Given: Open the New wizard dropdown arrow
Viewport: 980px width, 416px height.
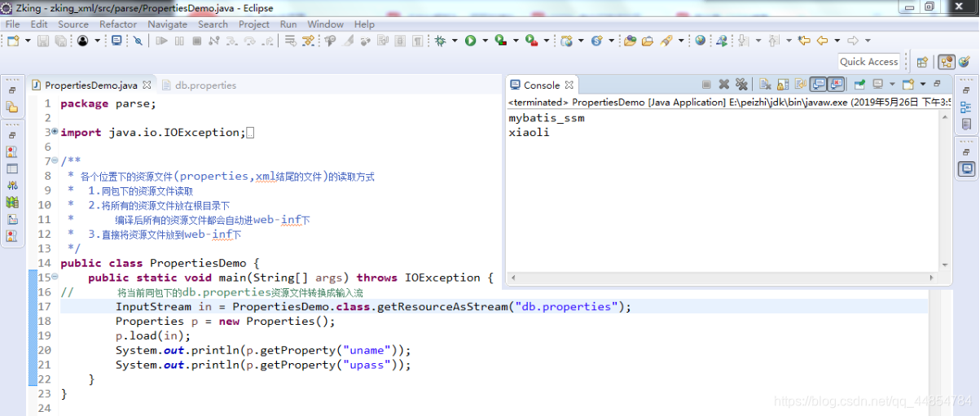Looking at the screenshot, I should 28,41.
